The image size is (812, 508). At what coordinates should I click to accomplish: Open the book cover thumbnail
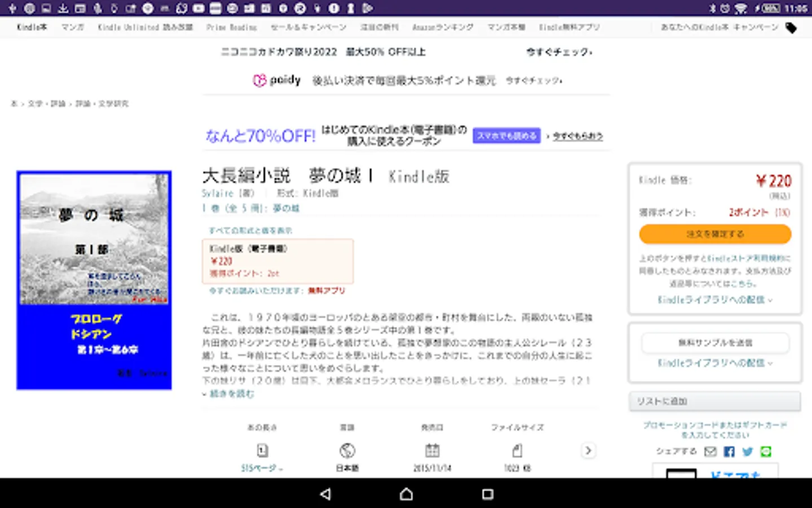(94, 280)
